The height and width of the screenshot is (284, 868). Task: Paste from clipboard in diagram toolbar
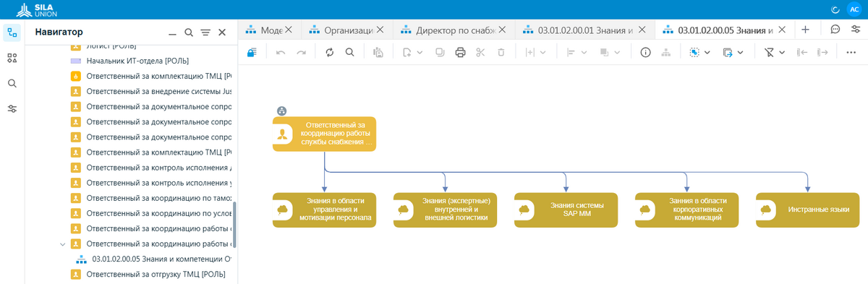(x=378, y=52)
